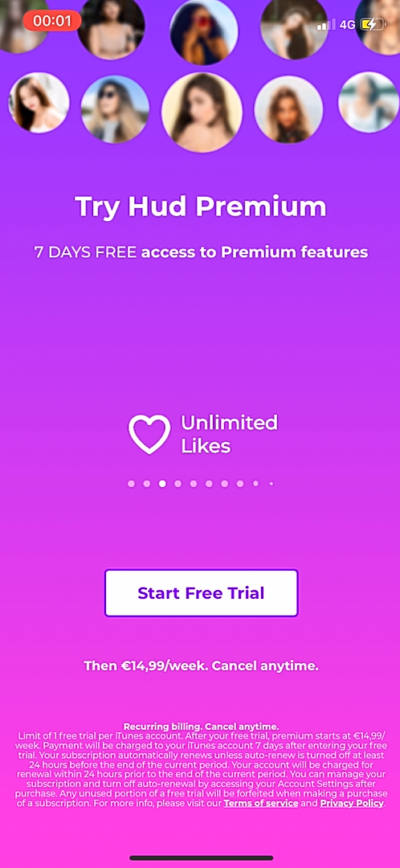Tap the 4G network indicator
The height and width of the screenshot is (868, 400).
(348, 25)
